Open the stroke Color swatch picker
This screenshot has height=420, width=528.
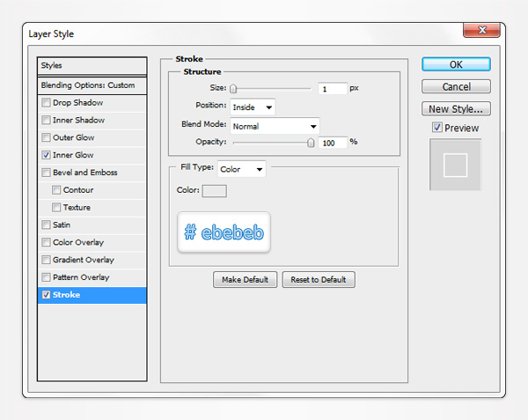[215, 191]
